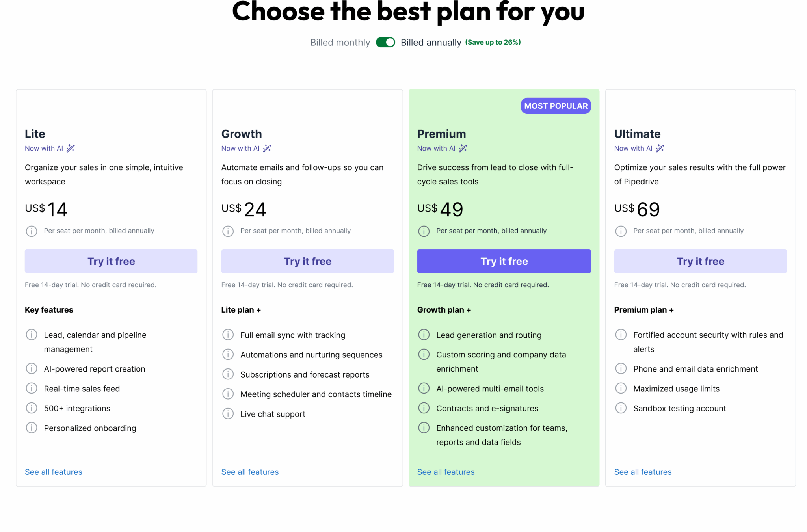Viewport: 807px width, 532px height.
Task: Click info icon next to Contracts and e-signatures
Action: 424,408
